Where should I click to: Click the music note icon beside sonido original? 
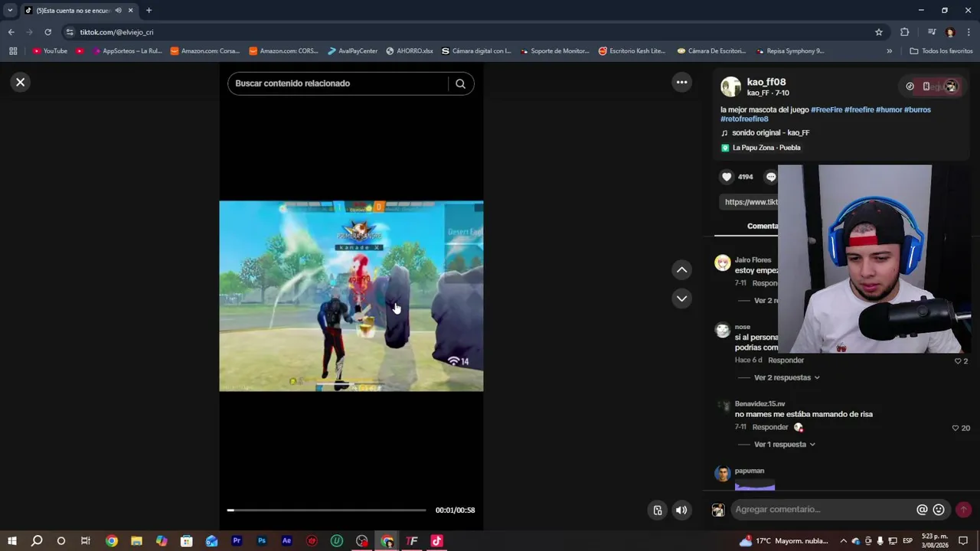pos(724,133)
